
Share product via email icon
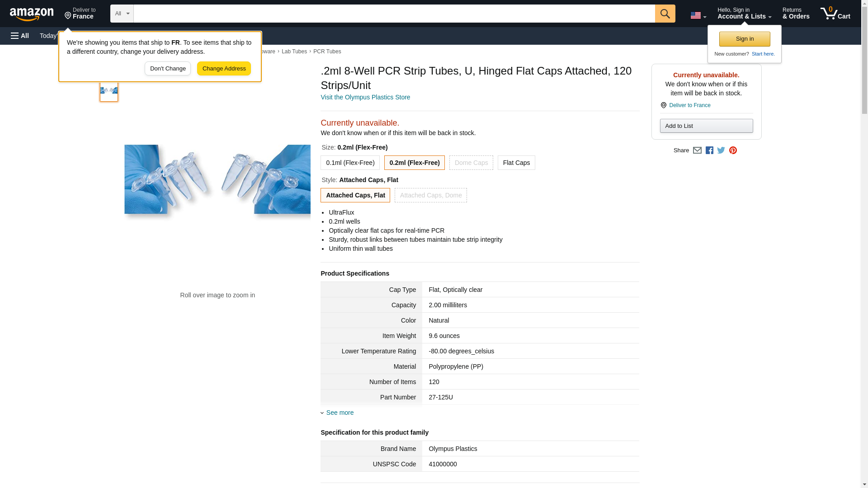[697, 150]
